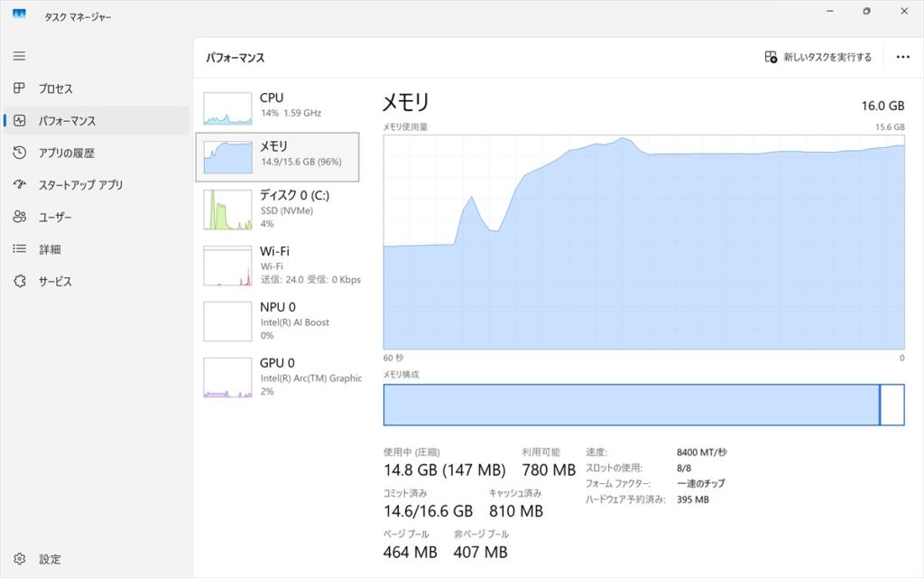The image size is (924, 578).
Task: Click the メモリ heading above the graph
Action: 406,102
